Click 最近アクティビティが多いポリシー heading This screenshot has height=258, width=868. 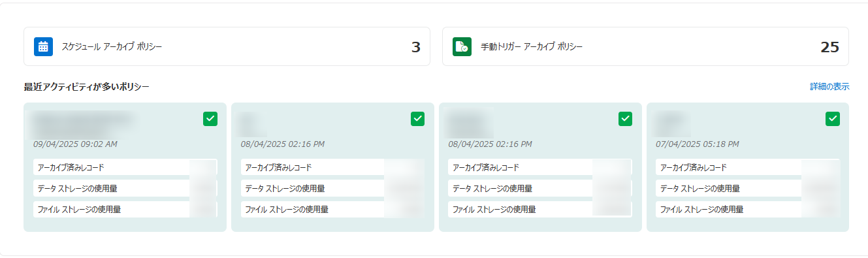click(x=86, y=86)
